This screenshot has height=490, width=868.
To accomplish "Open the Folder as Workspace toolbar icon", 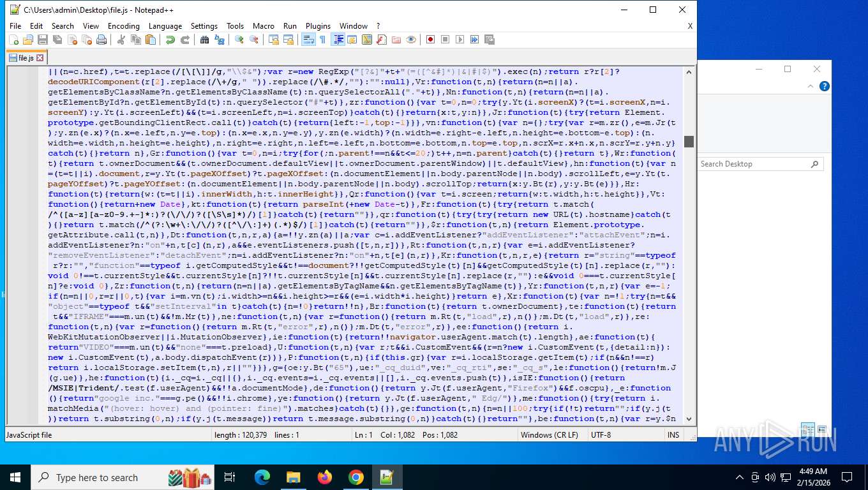I will [x=396, y=40].
